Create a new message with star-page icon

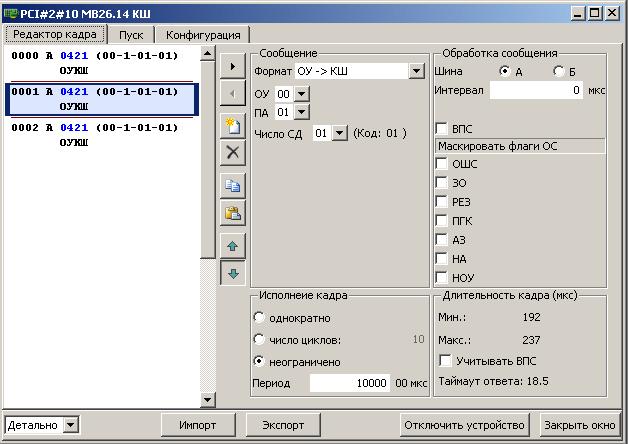pos(233,126)
